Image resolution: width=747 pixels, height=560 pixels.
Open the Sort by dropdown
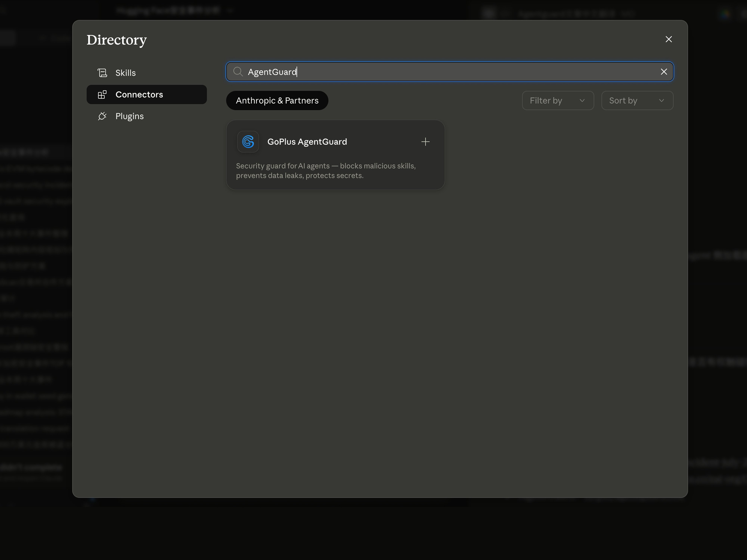(x=637, y=101)
